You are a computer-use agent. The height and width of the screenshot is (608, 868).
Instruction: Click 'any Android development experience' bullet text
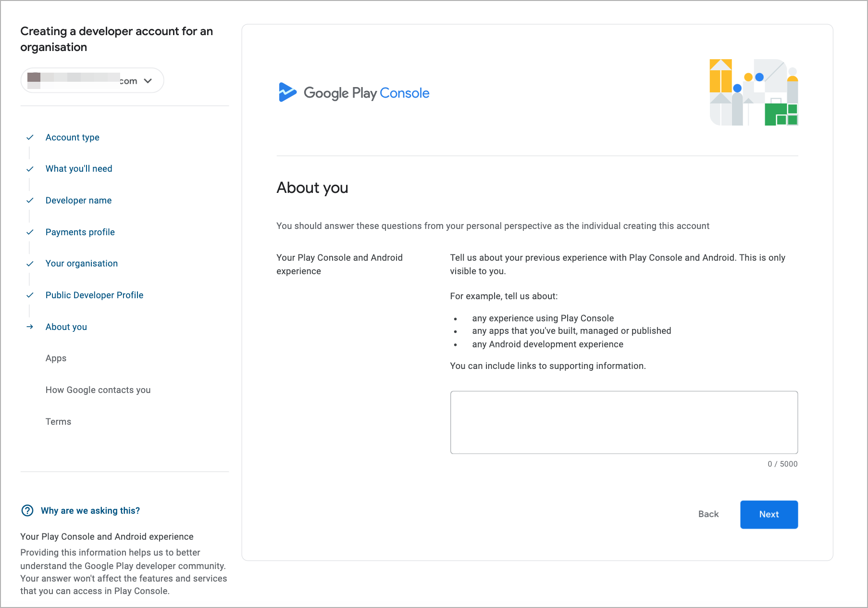[547, 344]
